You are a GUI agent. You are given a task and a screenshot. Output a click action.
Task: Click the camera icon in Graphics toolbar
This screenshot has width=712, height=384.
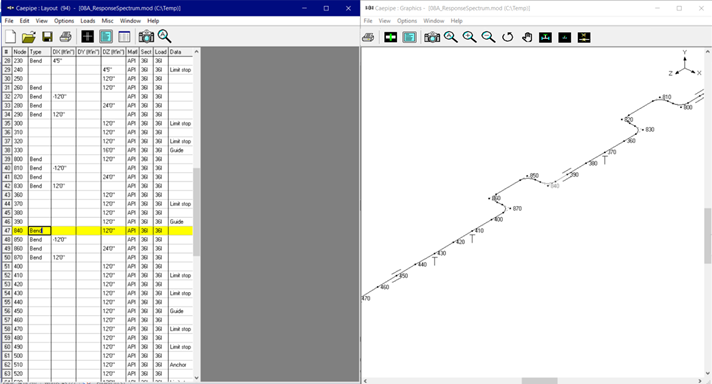[x=432, y=37]
